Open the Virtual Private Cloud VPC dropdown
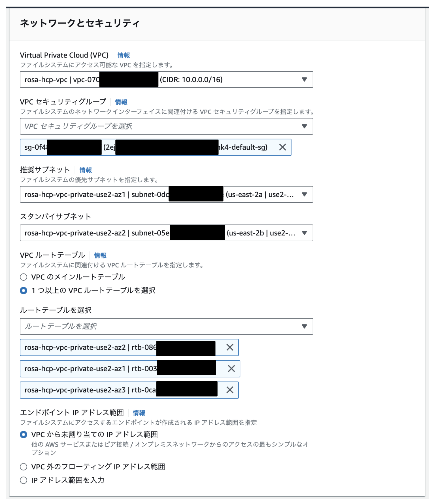 coord(166,80)
